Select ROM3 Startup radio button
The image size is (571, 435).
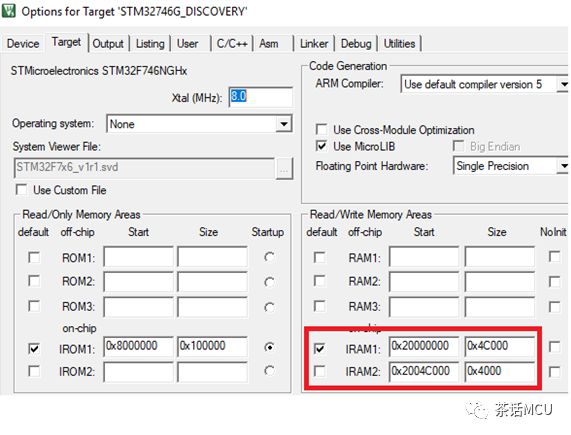coord(269,307)
